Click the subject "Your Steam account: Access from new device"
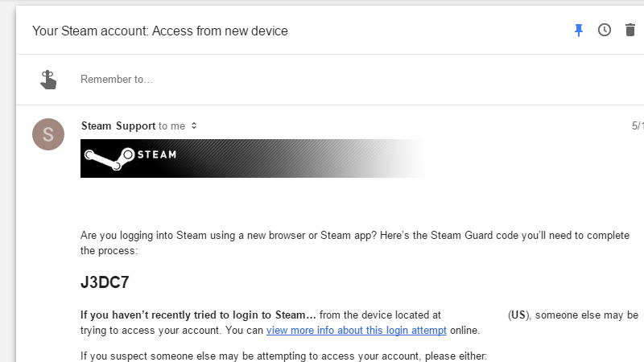This screenshot has width=644, height=362. coord(160,31)
